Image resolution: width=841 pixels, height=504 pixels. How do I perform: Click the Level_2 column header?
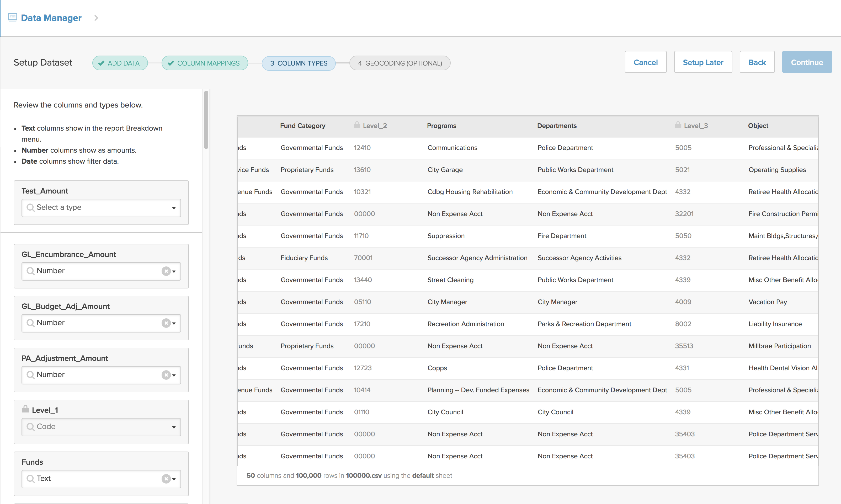(x=375, y=126)
